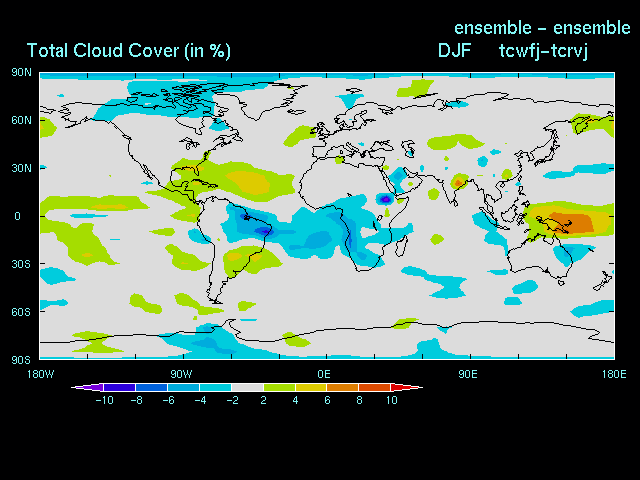Click the dark blue -10 to -8 swatch
The image size is (640, 480).
(119, 387)
